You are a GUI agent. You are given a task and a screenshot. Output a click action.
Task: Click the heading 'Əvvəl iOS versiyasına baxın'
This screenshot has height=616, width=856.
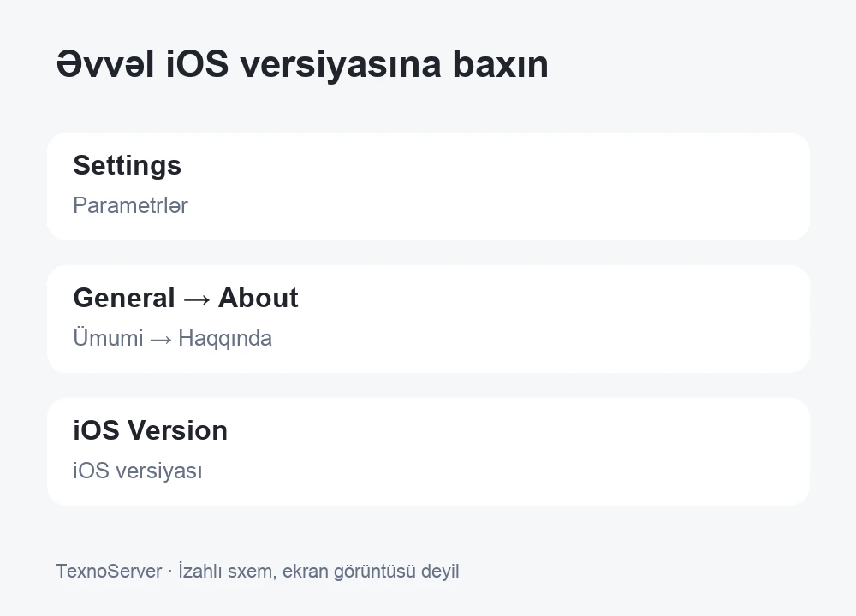pyautogui.click(x=302, y=64)
